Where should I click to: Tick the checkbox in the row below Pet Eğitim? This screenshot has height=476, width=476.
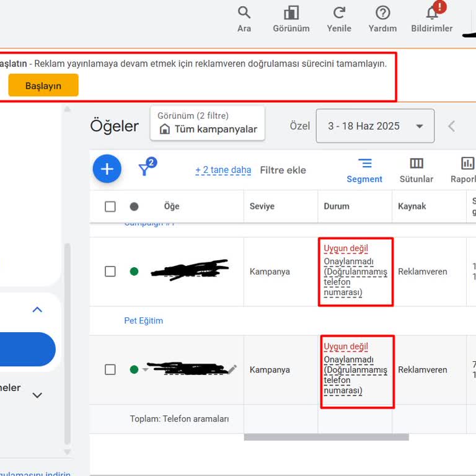110,369
